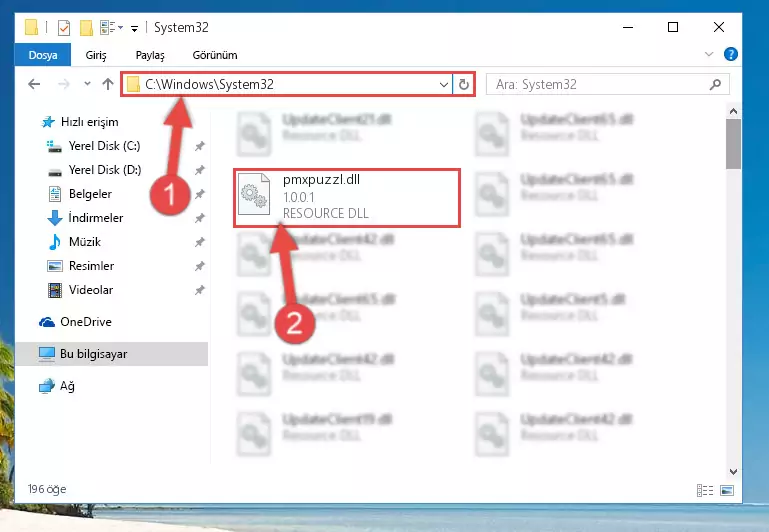Screen dimensions: 769x532
Task: Click the folder icon in title bar
Action: coord(31,27)
